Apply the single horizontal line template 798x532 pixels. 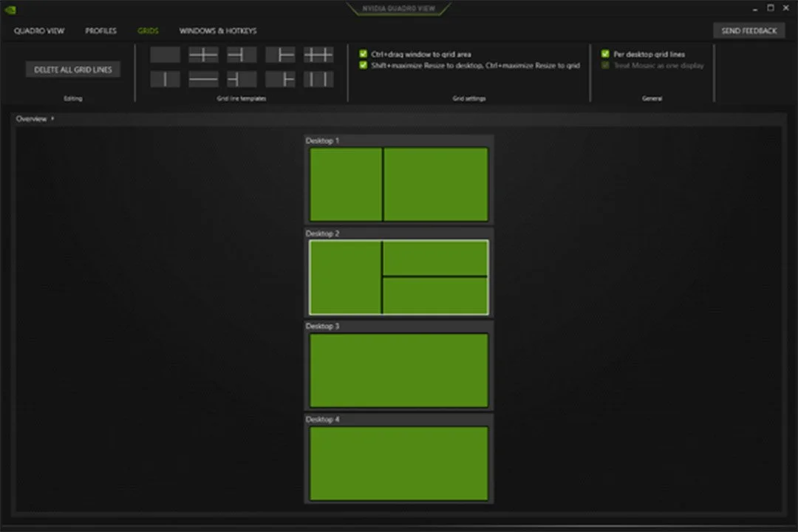pos(203,79)
